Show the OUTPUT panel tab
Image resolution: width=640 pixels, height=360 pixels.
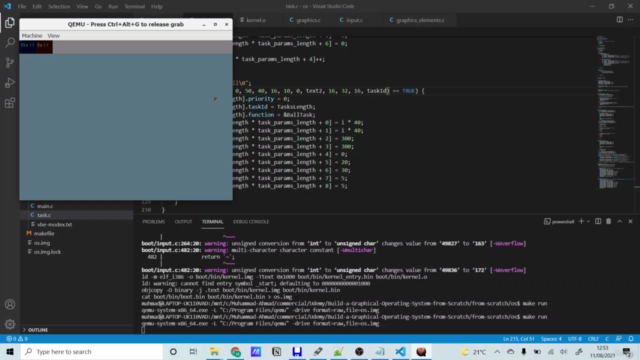click(183, 222)
